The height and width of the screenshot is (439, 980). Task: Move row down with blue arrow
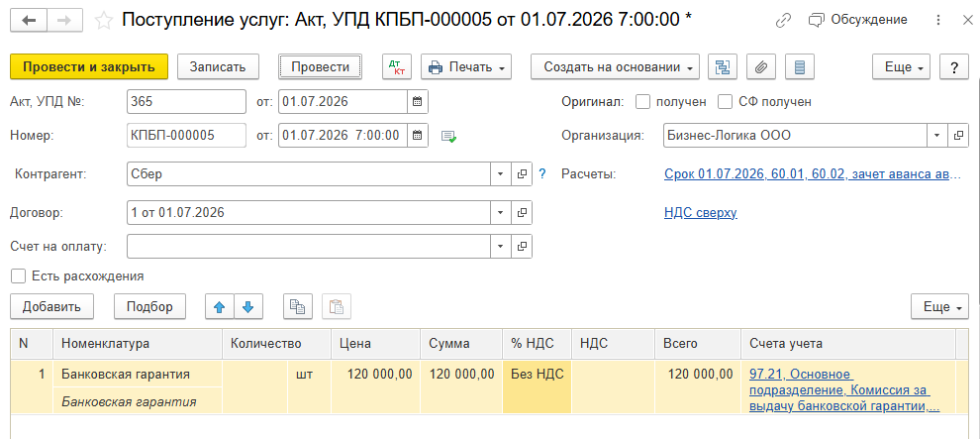tap(248, 306)
